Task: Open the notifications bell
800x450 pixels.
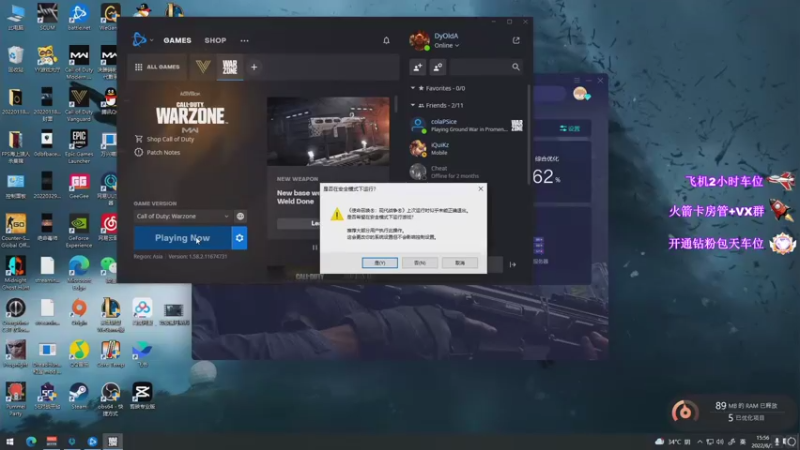Action: [386, 40]
